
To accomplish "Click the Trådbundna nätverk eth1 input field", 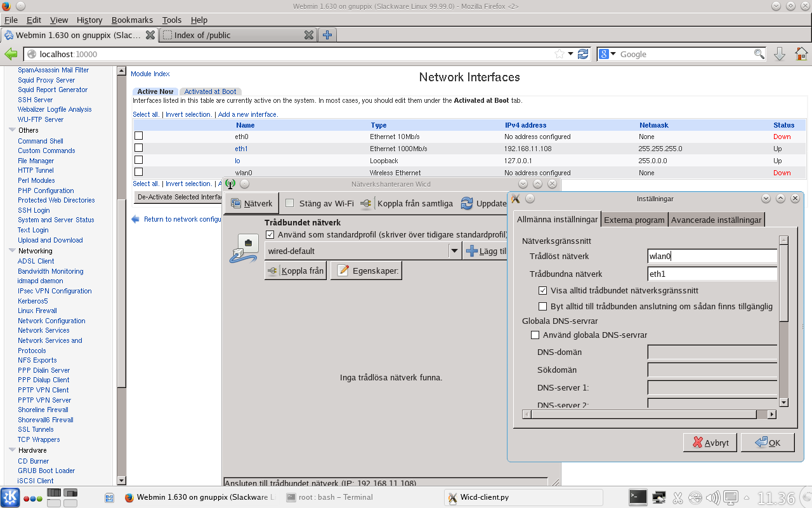I will pyautogui.click(x=712, y=274).
